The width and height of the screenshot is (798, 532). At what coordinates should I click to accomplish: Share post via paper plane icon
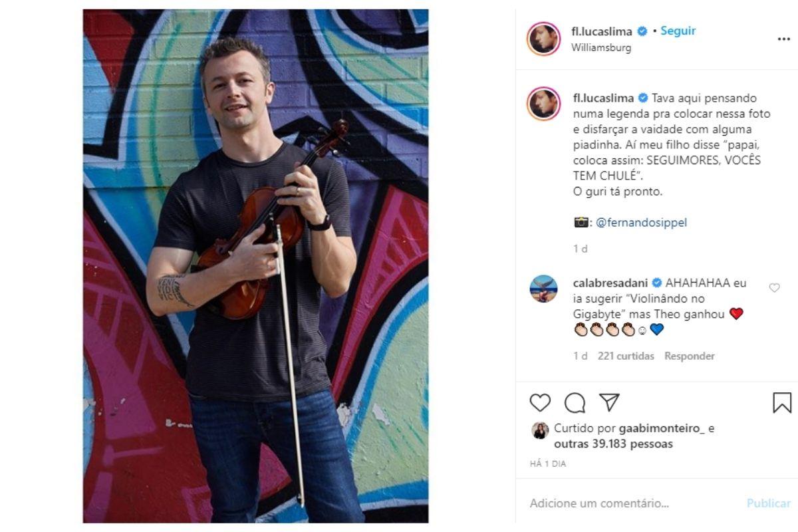tap(609, 402)
